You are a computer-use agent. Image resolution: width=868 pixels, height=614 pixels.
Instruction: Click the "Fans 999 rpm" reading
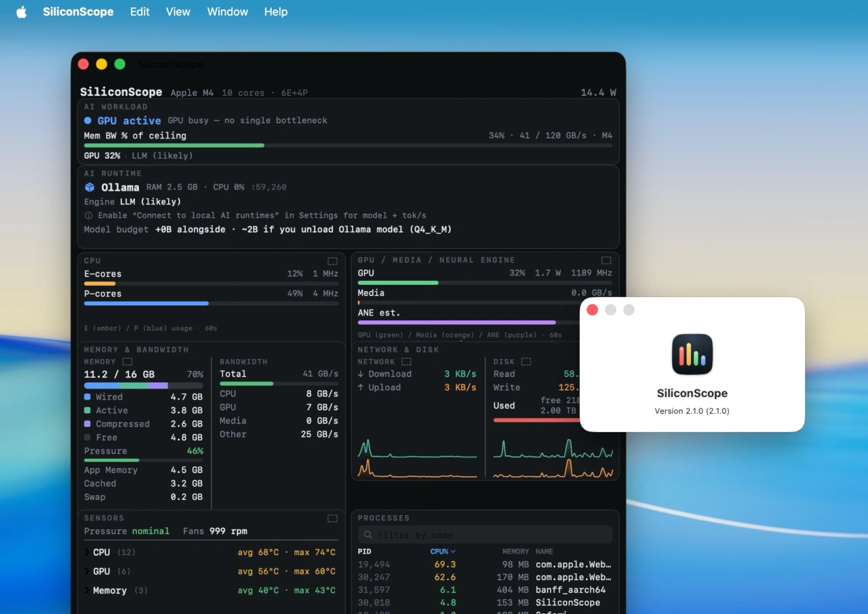coord(215,531)
